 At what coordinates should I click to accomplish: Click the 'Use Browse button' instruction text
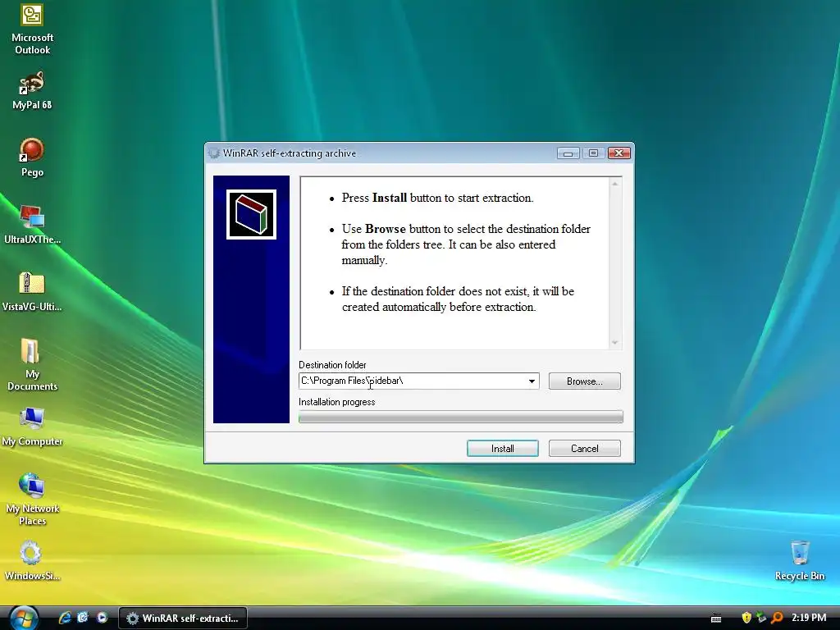coord(466,244)
